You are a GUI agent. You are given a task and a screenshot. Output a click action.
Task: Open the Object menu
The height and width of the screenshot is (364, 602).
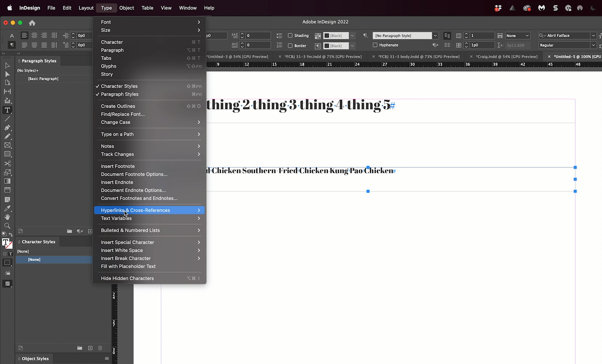(x=126, y=8)
